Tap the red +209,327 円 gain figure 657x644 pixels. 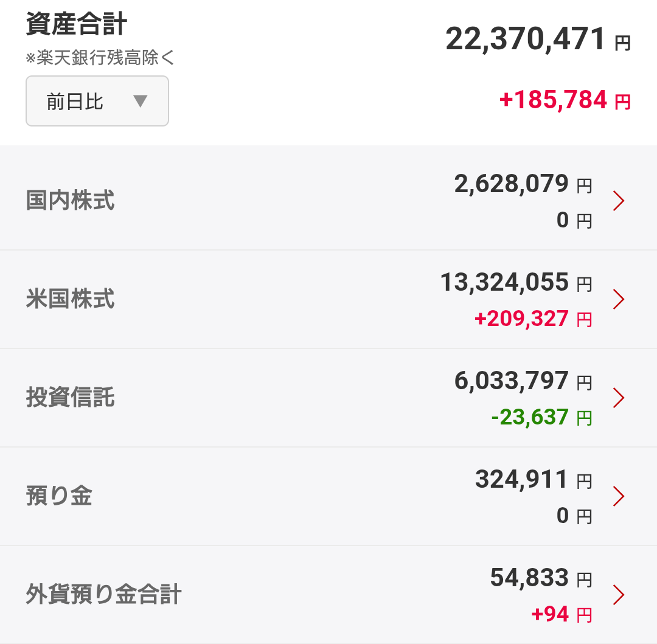click(533, 319)
